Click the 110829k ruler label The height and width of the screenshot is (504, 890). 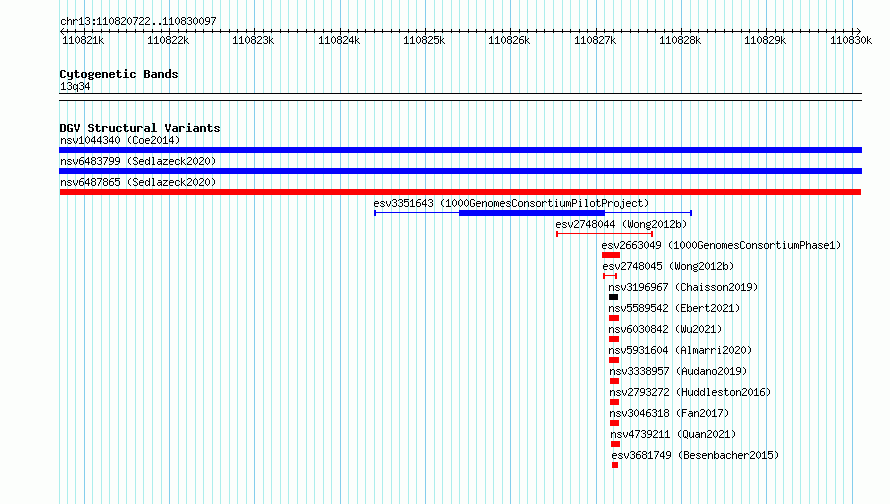(765, 40)
